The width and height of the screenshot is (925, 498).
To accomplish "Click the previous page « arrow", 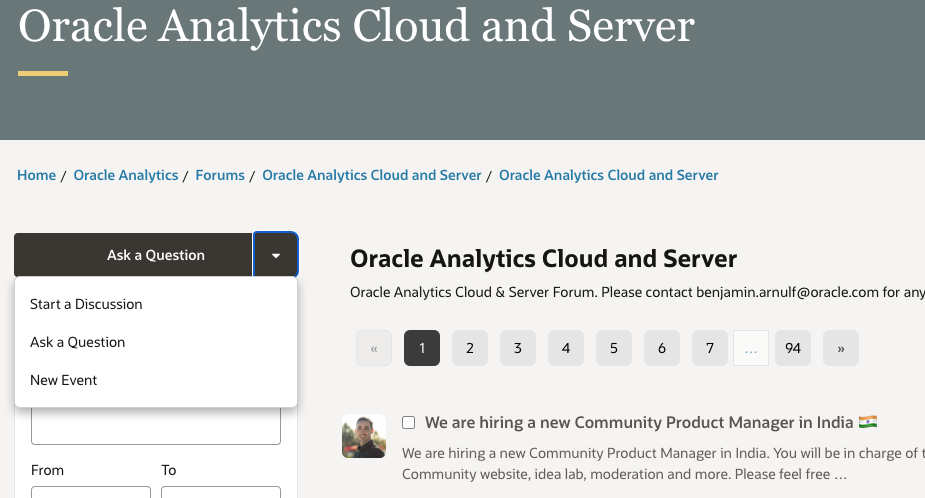I will pyautogui.click(x=374, y=348).
